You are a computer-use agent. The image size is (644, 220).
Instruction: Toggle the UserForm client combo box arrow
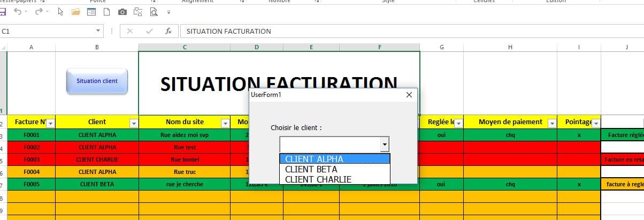click(384, 145)
